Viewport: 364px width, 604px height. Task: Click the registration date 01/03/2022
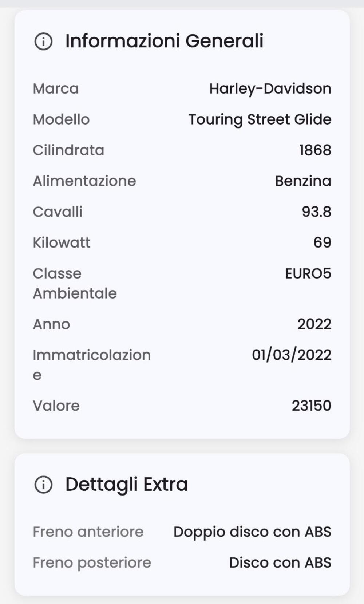click(292, 355)
